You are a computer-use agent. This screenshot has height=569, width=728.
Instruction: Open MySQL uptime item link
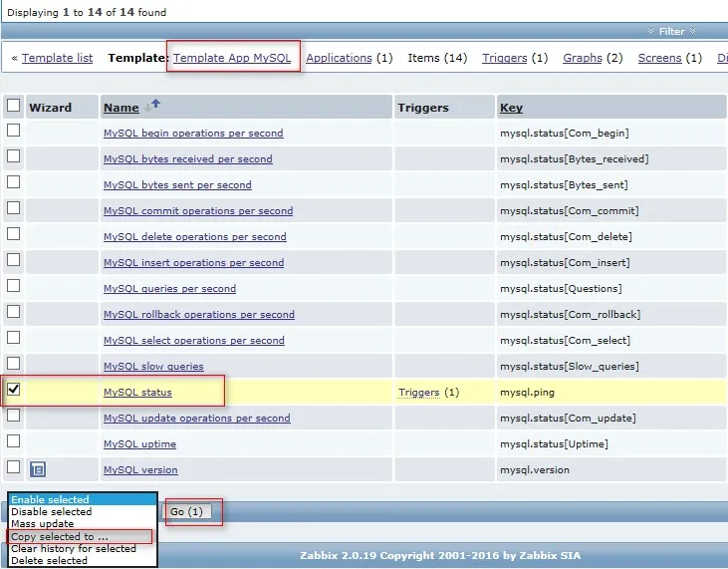139,444
